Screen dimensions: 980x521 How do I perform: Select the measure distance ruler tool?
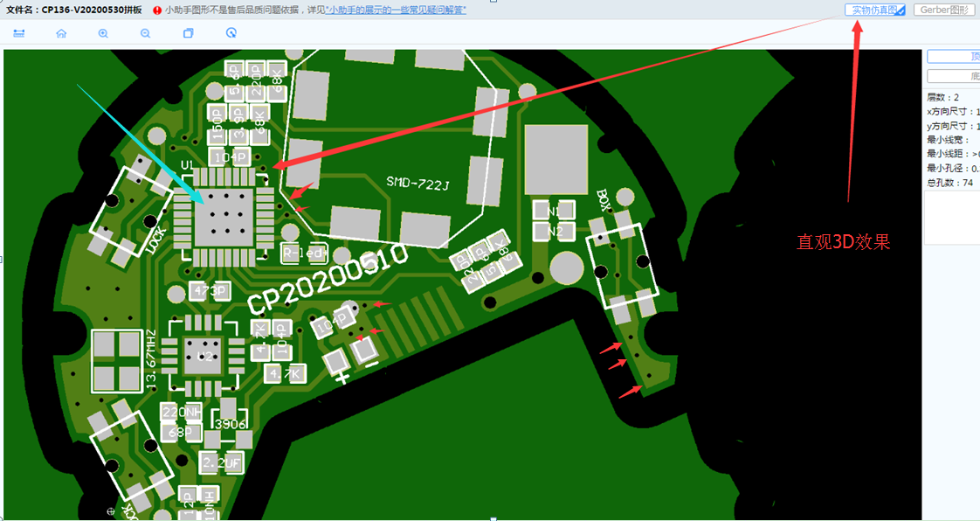point(19,33)
